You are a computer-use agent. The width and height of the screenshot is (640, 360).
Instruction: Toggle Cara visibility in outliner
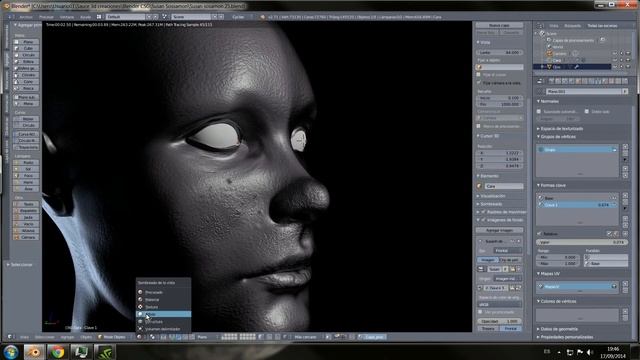(615, 60)
